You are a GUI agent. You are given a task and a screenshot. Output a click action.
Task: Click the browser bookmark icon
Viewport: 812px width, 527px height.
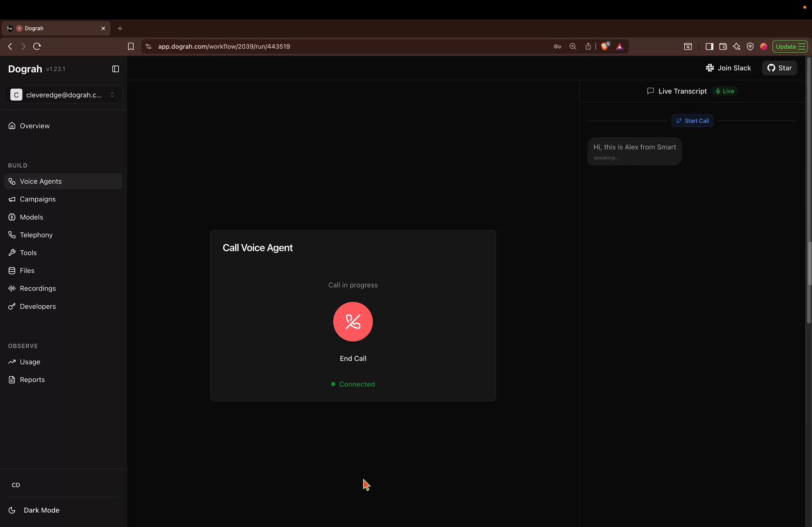click(x=131, y=46)
